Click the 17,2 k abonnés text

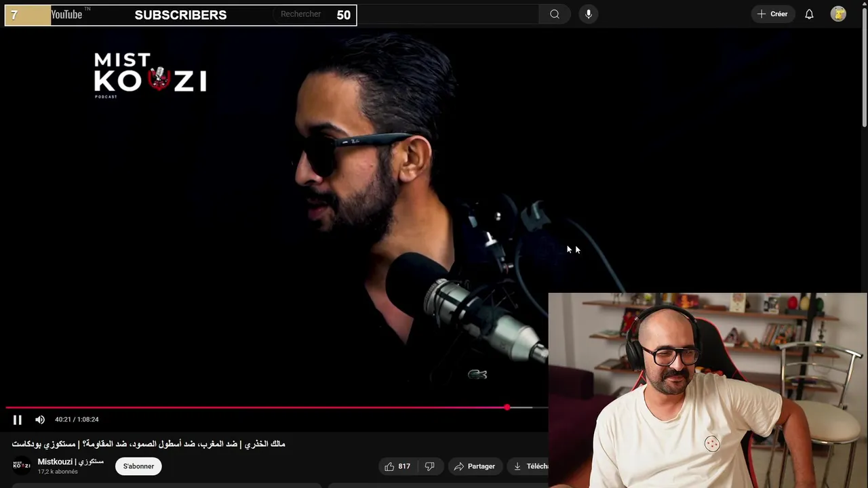(58, 472)
